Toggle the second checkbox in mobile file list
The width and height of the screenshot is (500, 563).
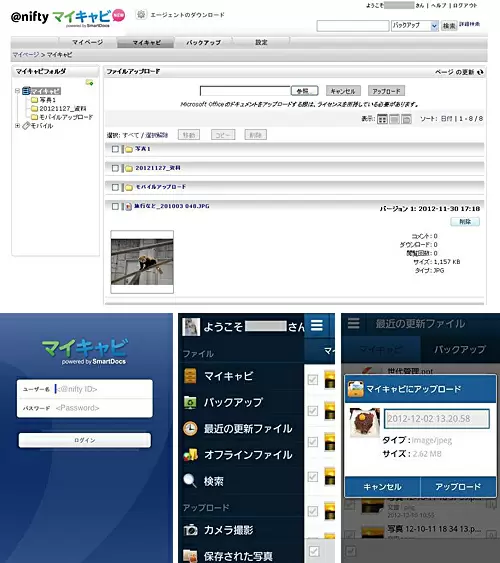coord(313,411)
